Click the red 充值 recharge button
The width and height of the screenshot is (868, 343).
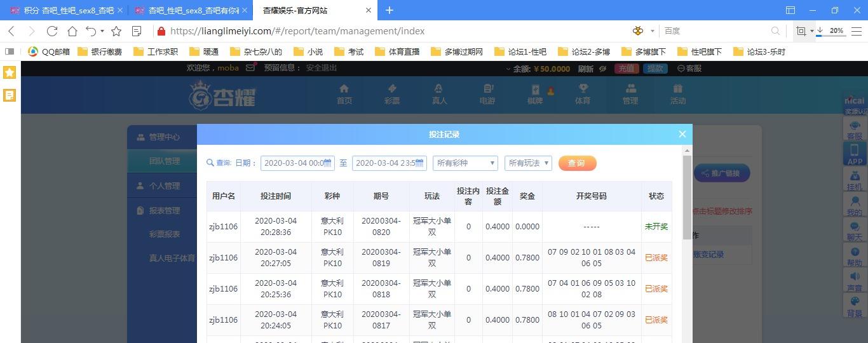(627, 69)
